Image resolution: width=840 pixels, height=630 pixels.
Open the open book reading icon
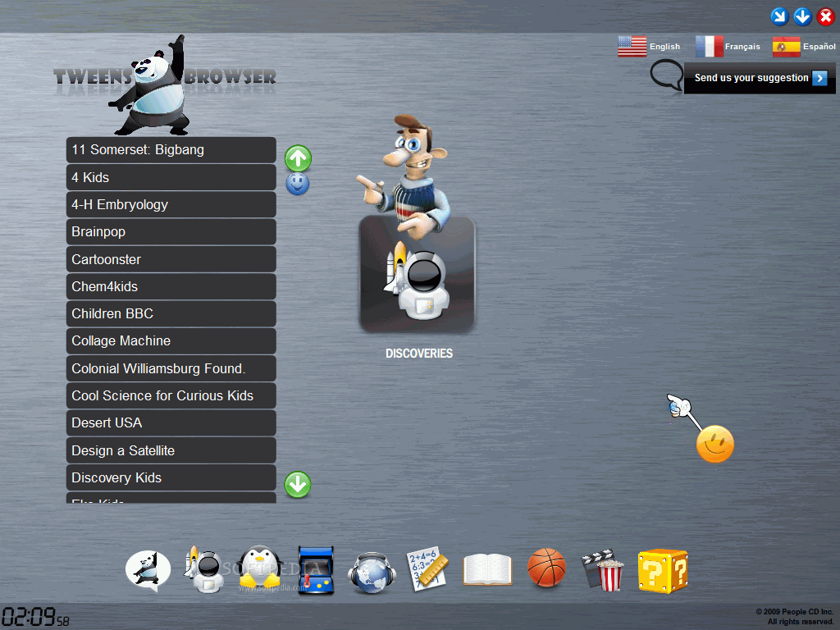pos(487,569)
